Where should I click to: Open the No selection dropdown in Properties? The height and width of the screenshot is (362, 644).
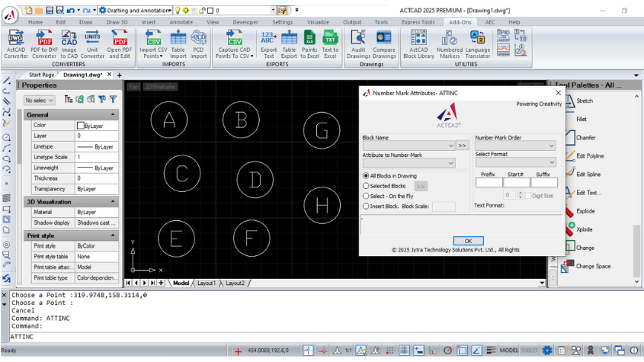click(39, 101)
